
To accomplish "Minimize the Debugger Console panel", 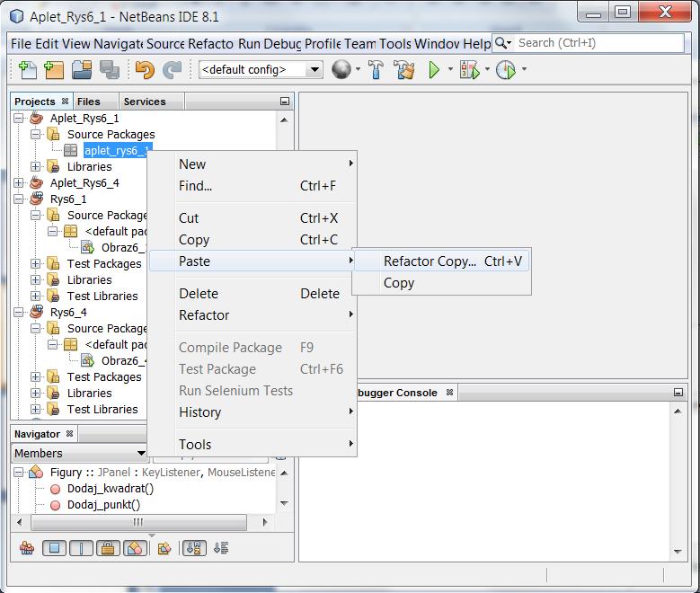I will coord(678,393).
